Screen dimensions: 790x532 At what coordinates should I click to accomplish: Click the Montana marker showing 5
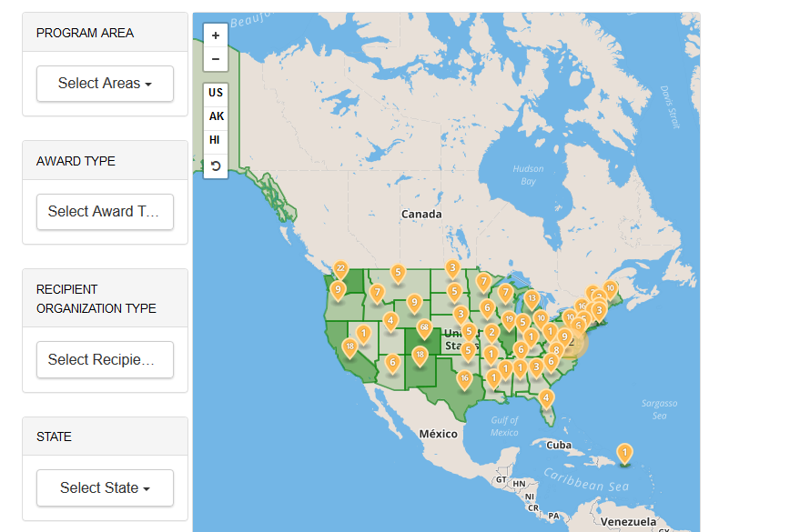[398, 272]
